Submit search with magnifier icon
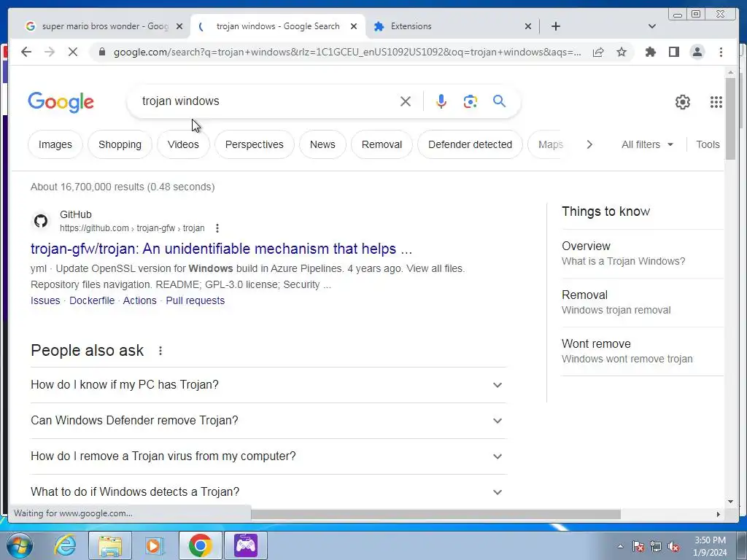The height and width of the screenshot is (560, 747). (499, 101)
